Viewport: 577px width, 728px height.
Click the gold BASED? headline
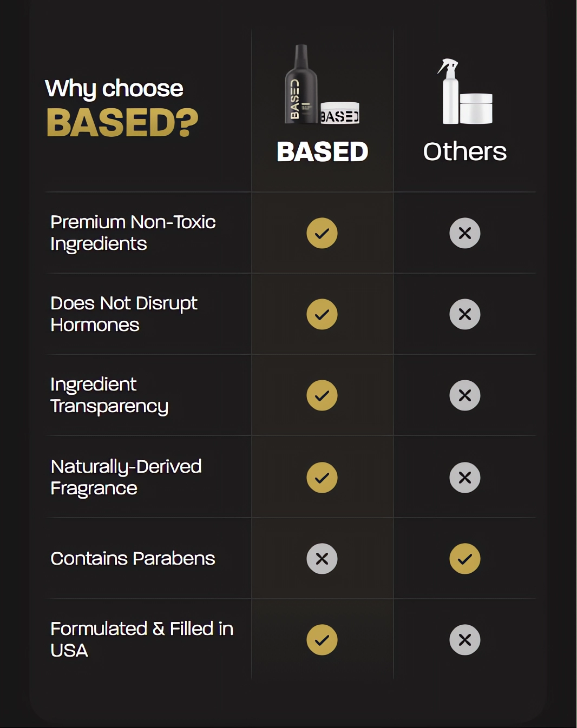122,122
